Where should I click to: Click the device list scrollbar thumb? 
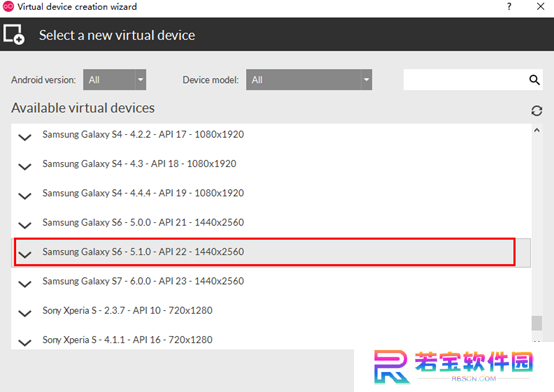[537, 323]
